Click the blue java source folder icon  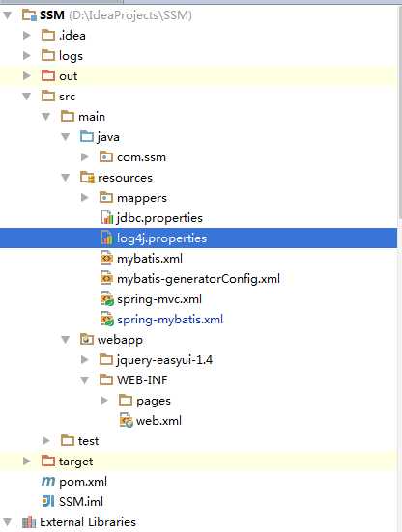(x=87, y=137)
